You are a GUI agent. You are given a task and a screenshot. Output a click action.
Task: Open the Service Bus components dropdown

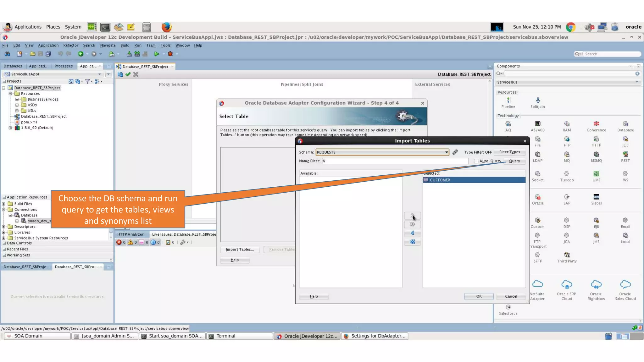[x=568, y=82]
